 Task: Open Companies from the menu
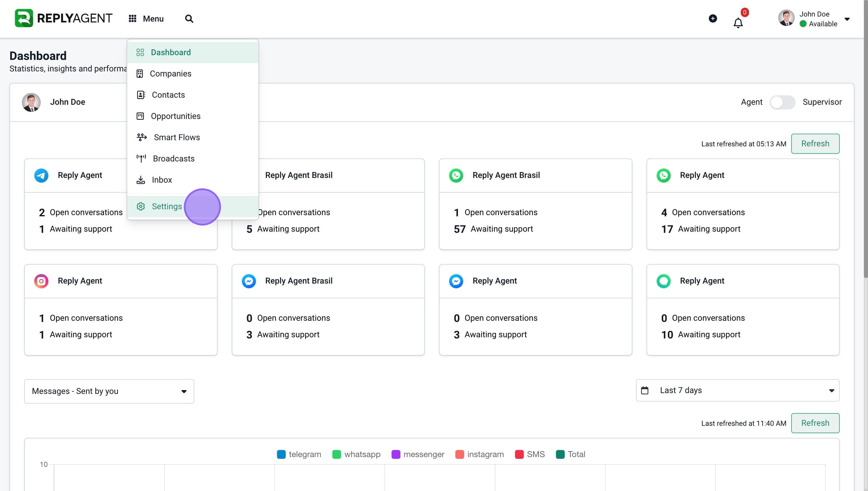192,73
